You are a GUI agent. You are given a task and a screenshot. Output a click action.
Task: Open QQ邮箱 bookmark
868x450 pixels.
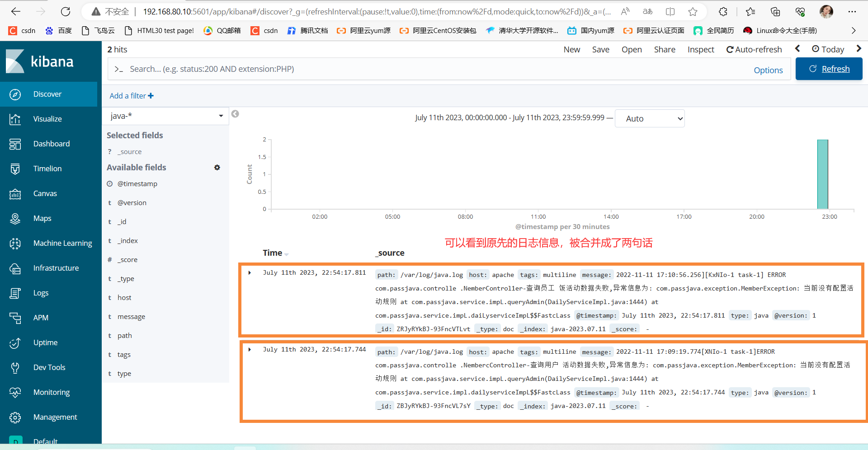(222, 31)
